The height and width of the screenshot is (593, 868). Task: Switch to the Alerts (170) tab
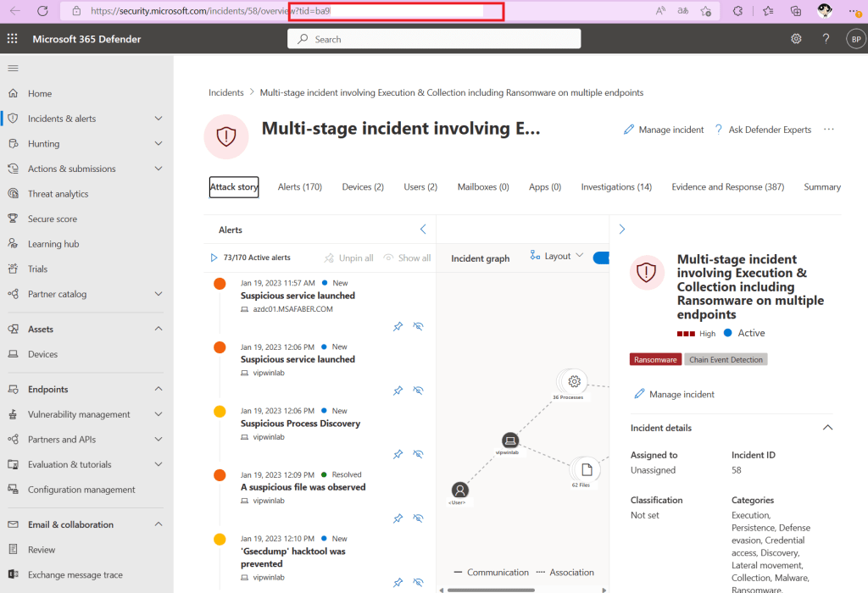(x=300, y=187)
